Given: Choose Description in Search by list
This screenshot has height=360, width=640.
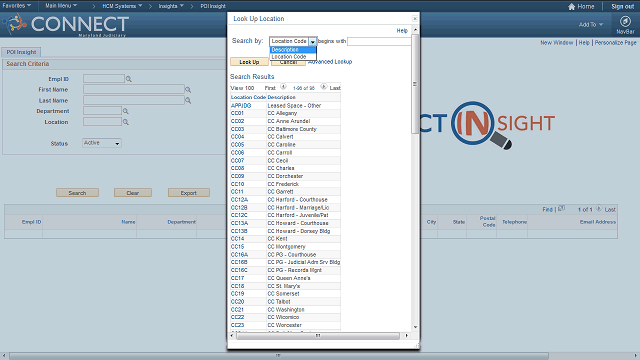Looking at the screenshot, I should click(293, 50).
